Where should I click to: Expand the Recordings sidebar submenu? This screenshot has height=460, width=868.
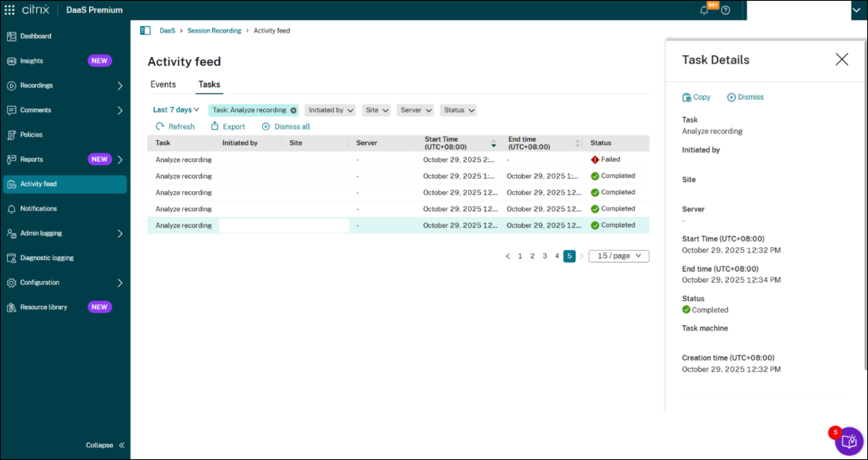tap(120, 85)
